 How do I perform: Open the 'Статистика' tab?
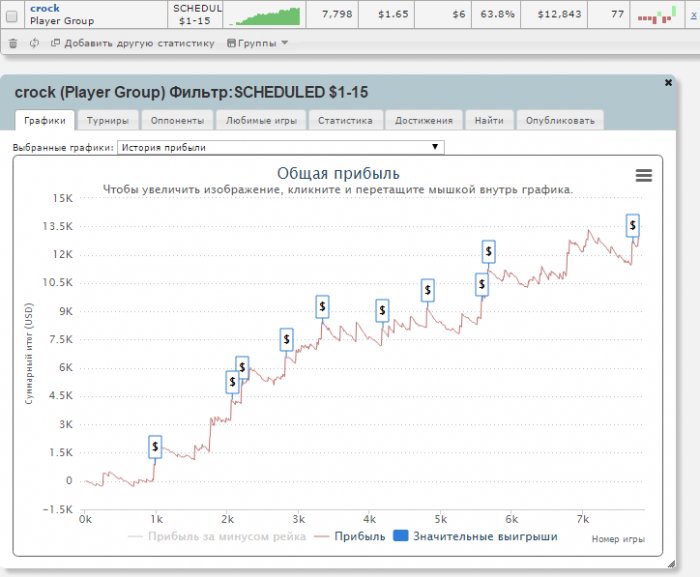pos(345,121)
